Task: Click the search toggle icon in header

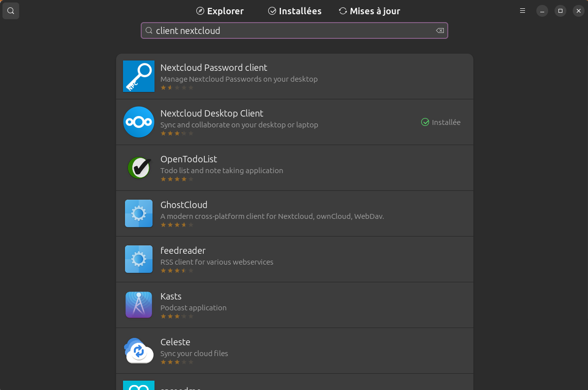Action: point(11,11)
